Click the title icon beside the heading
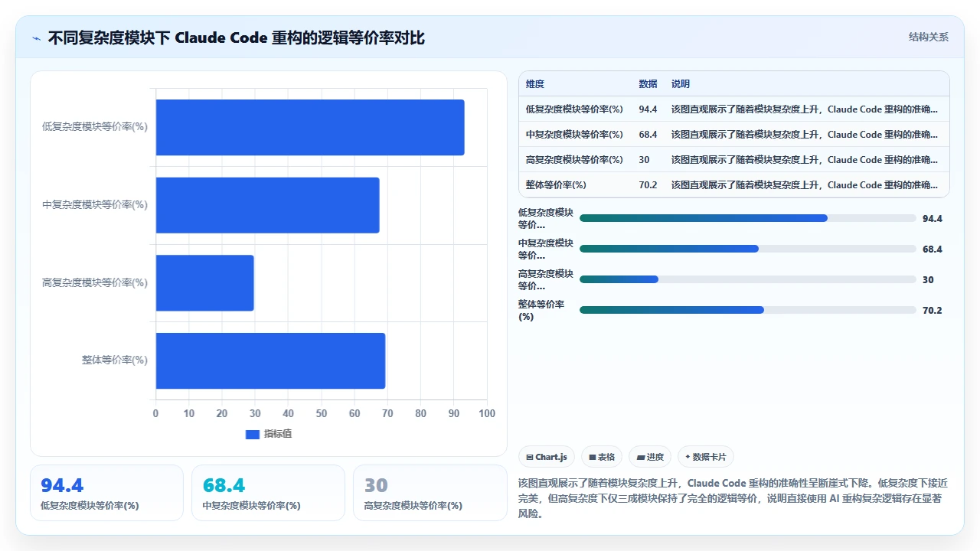 (37, 37)
